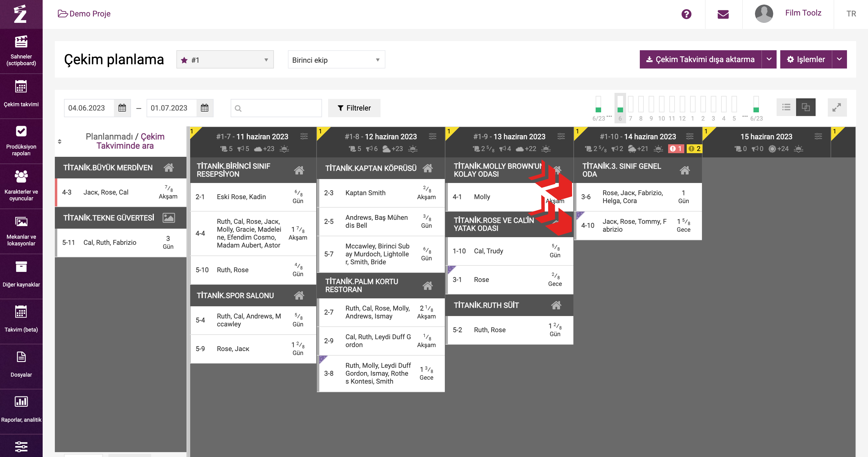Image resolution: width=868 pixels, height=457 pixels.
Task: Switch to board view mode
Action: [806, 107]
